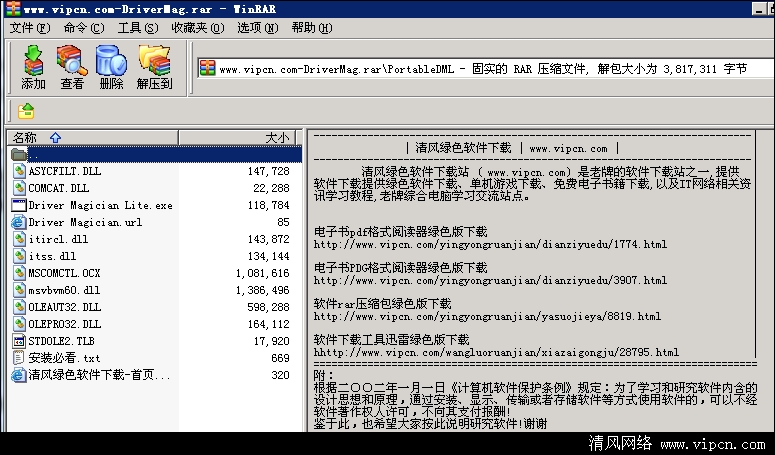Click size value 1,386,496

click(x=262, y=290)
